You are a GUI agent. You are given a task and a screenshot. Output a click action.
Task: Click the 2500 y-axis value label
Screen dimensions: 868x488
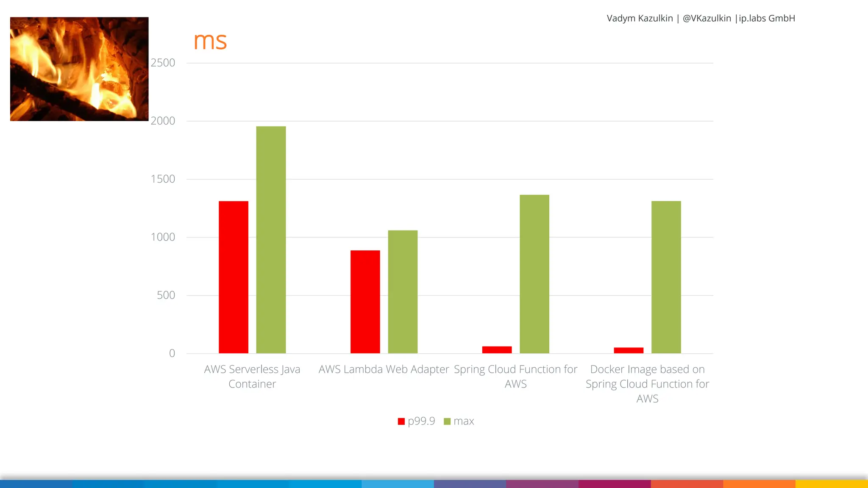(163, 63)
